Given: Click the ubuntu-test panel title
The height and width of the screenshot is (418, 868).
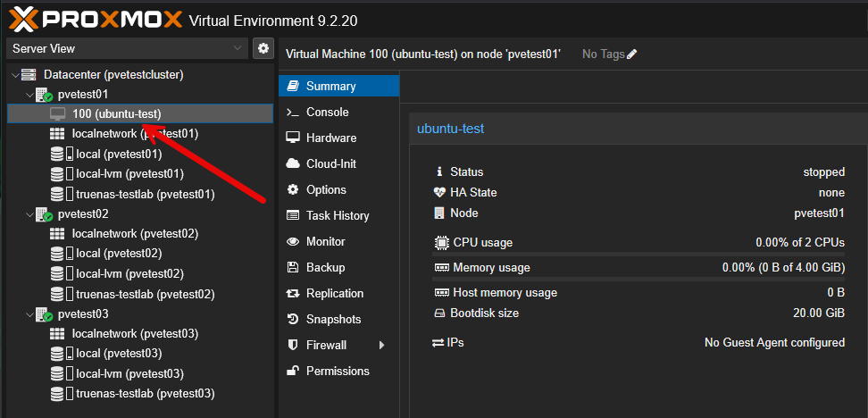Looking at the screenshot, I should tap(451, 129).
